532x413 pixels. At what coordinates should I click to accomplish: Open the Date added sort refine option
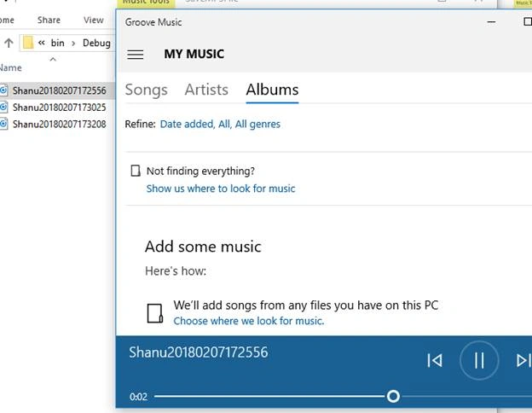(x=188, y=124)
